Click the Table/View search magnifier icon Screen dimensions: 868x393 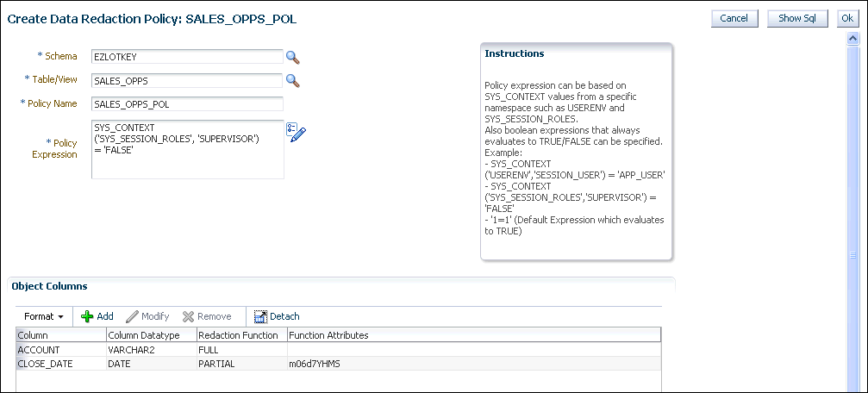(x=292, y=80)
